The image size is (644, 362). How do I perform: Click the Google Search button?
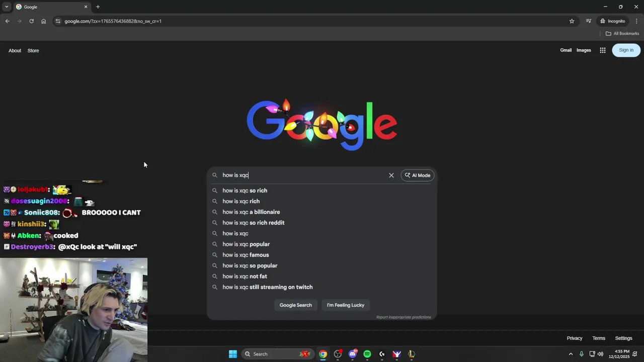coord(295,305)
